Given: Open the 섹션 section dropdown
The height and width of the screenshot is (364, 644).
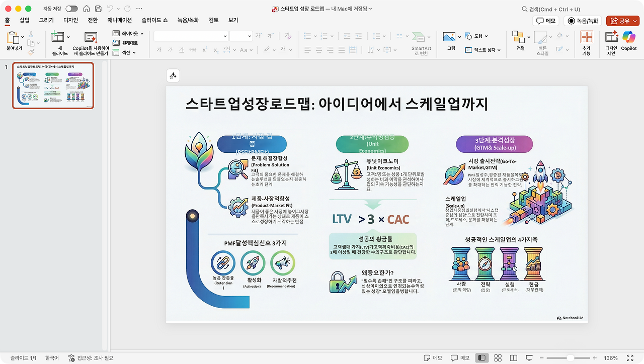Looking at the screenshot, I should (x=124, y=52).
